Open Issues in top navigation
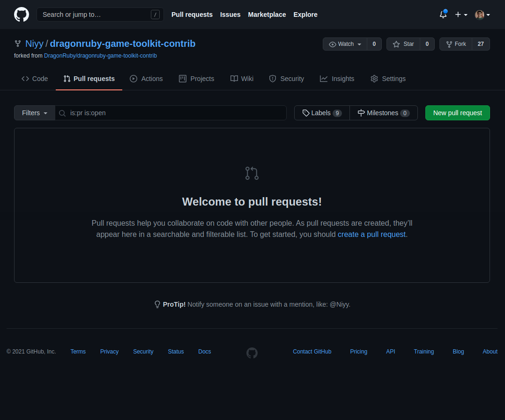The width and height of the screenshot is (505, 420). pos(230,15)
